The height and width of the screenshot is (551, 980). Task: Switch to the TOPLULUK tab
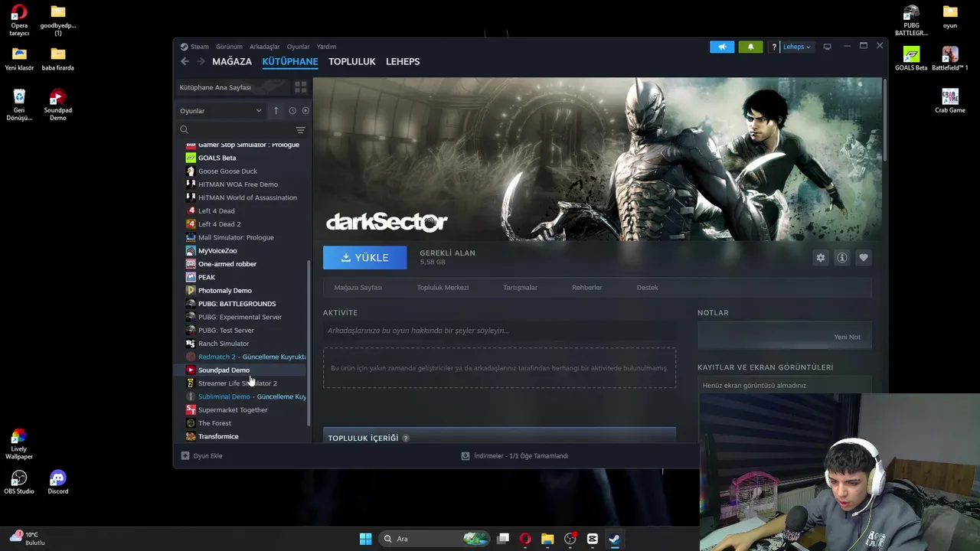(x=352, y=61)
